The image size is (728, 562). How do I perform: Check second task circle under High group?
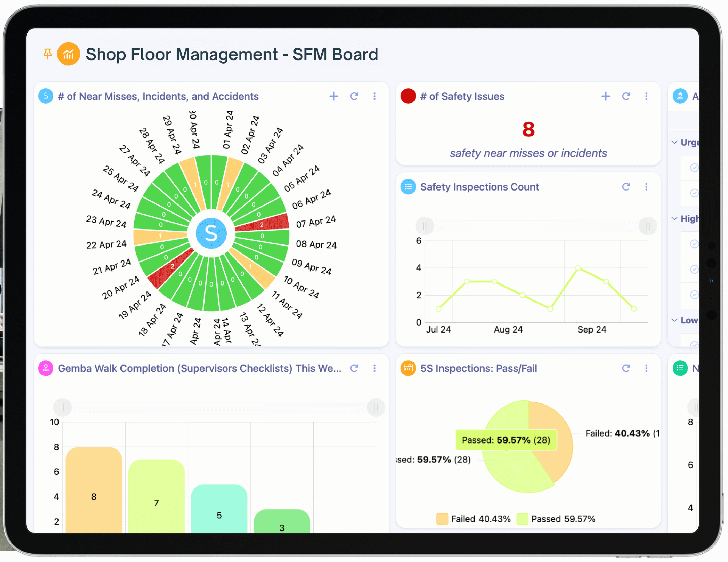tap(694, 269)
